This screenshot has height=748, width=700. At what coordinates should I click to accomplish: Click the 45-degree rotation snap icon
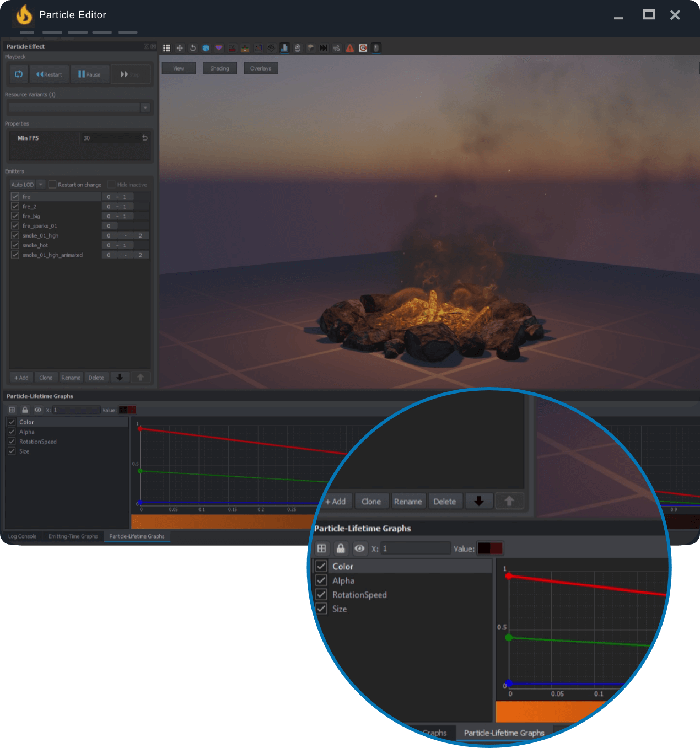click(x=271, y=48)
